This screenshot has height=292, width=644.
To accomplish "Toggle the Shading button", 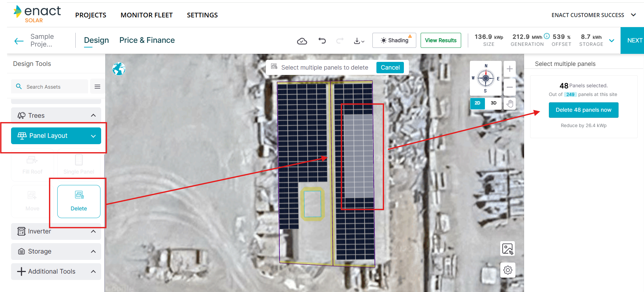I will (394, 40).
